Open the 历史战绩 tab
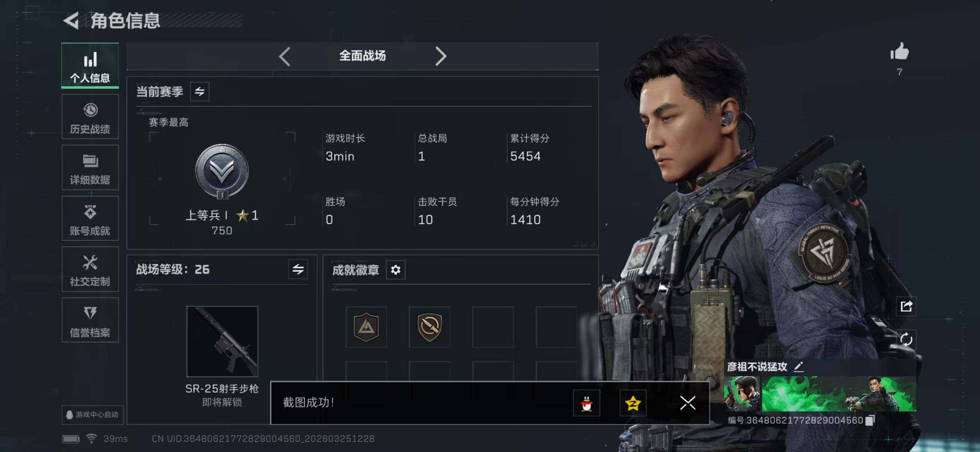This screenshot has height=452, width=980. coord(90,117)
